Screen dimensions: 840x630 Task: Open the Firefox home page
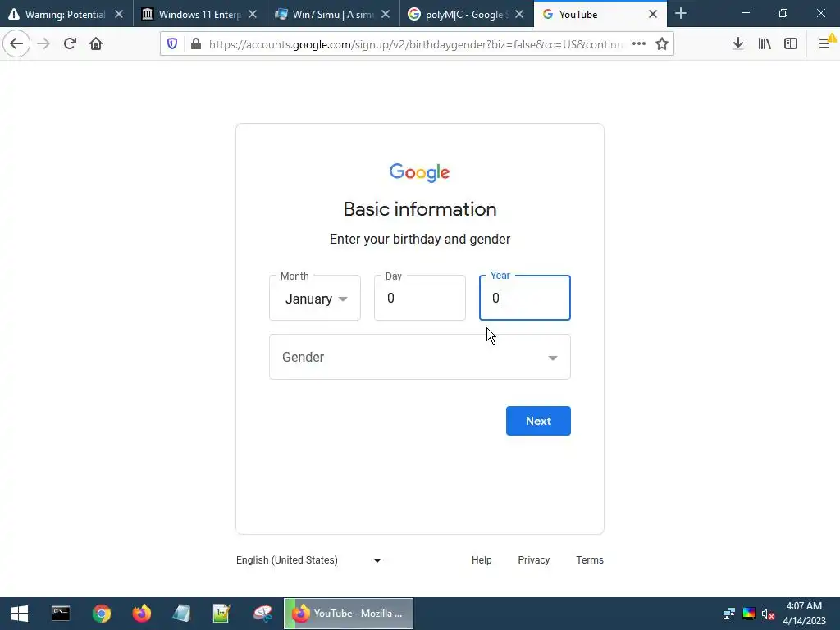(96, 44)
